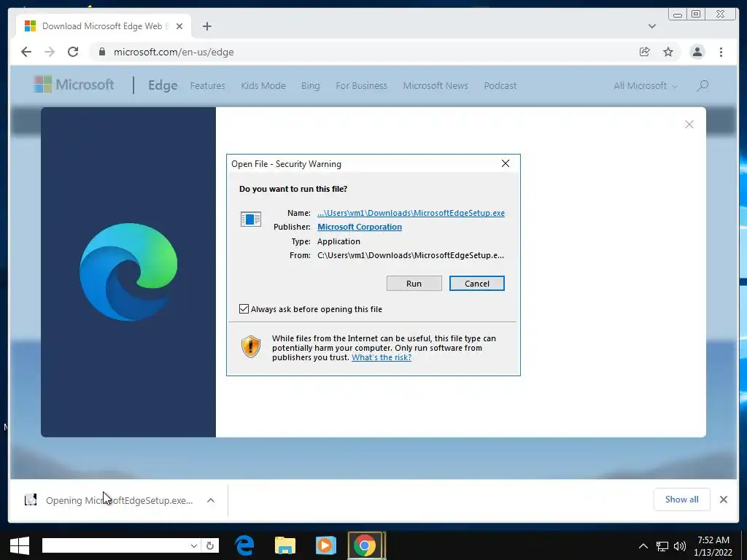Open the tab search chevron in Chrome
Screen dimensions: 747x560
652,26
